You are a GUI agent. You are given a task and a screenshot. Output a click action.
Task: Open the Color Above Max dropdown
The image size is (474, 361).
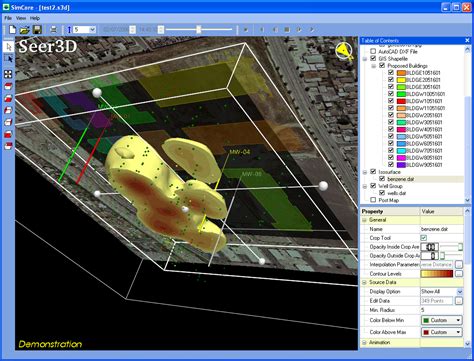click(x=442, y=332)
